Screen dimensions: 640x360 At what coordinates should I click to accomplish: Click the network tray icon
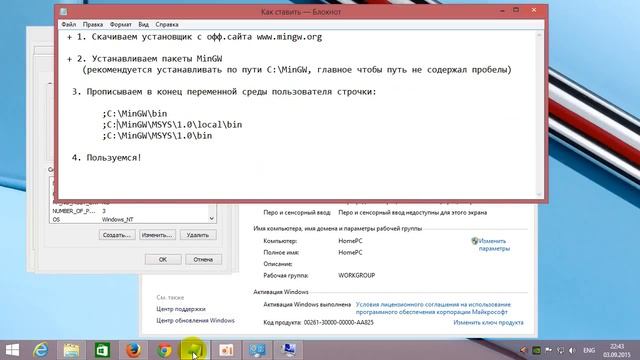560,350
